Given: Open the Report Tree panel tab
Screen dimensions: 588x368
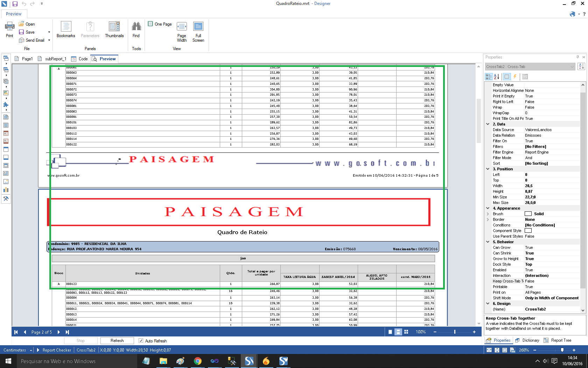Looking at the screenshot, I should click(558, 340).
